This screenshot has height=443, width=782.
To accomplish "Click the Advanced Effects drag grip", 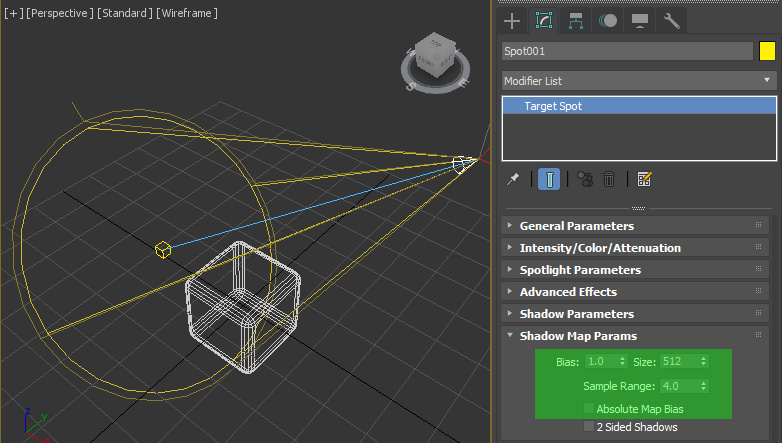I will pos(759,291).
